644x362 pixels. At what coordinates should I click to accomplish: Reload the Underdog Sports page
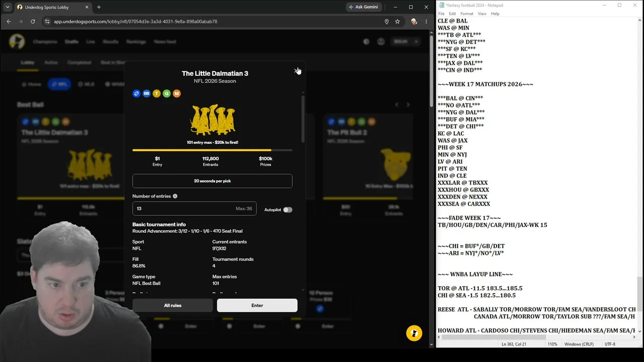(33, 22)
